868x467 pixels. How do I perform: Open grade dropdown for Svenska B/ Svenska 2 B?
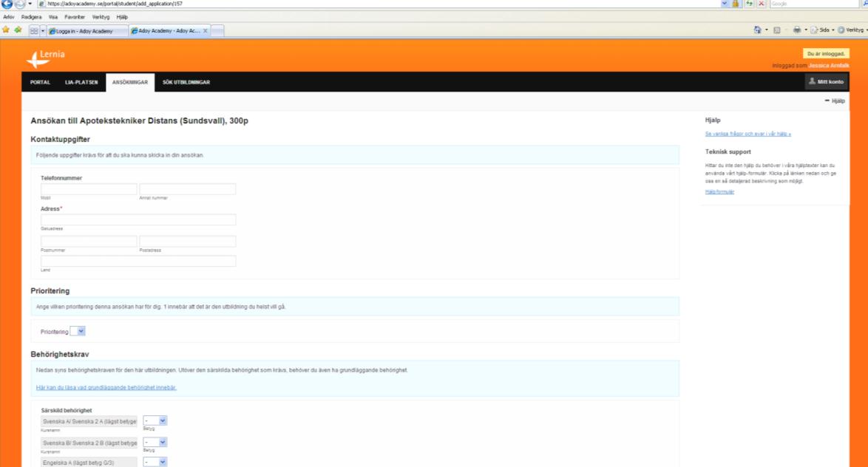coord(155,442)
